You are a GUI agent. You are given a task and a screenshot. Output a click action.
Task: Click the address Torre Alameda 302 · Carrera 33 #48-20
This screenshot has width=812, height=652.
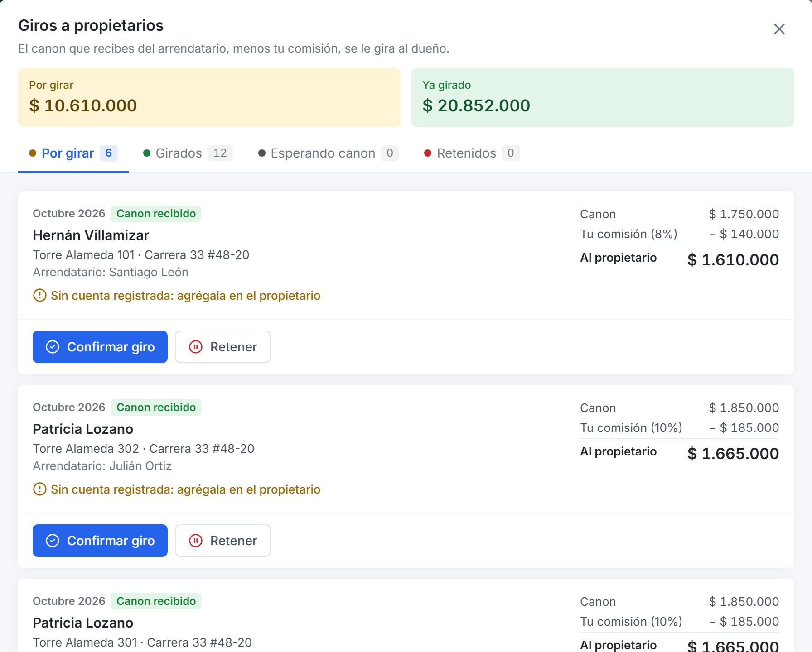click(x=144, y=449)
